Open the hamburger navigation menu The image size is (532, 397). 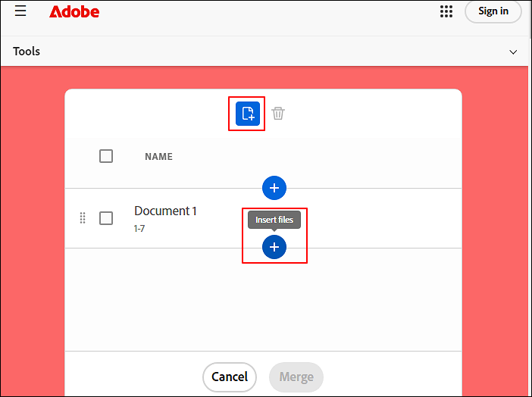(20, 11)
